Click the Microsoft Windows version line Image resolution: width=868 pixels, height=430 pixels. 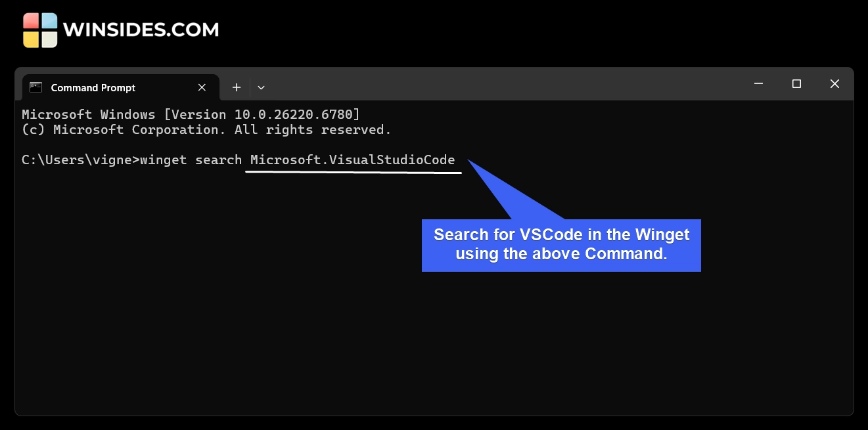pyautogui.click(x=191, y=114)
